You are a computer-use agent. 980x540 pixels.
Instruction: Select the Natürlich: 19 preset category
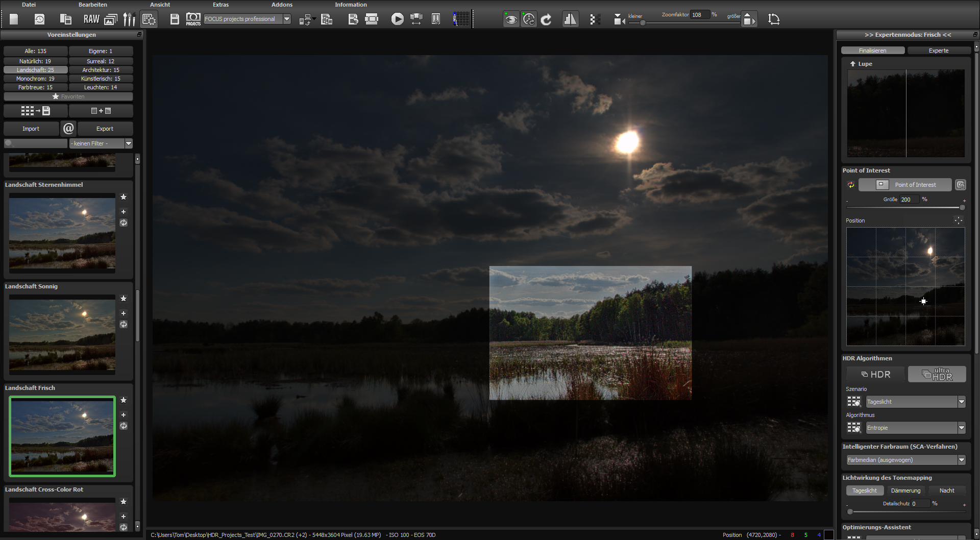[35, 61]
